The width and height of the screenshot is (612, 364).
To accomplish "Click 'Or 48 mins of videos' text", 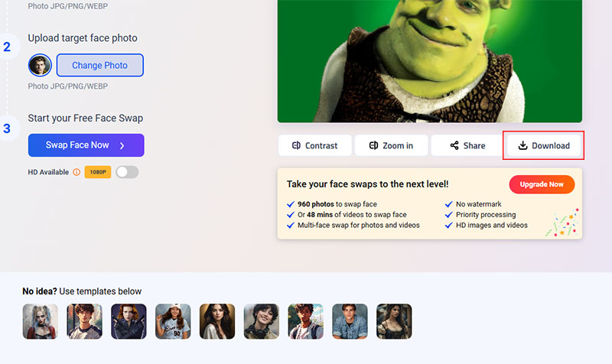I will (352, 215).
